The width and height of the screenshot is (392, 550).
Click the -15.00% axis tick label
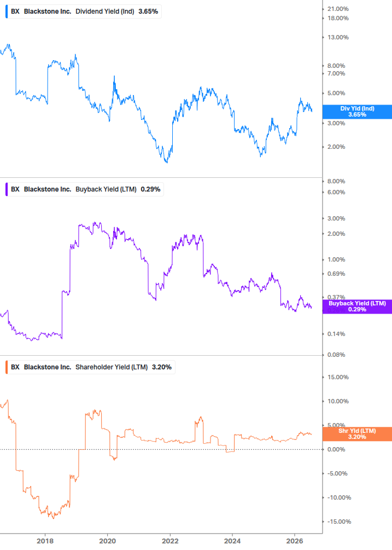339,522
